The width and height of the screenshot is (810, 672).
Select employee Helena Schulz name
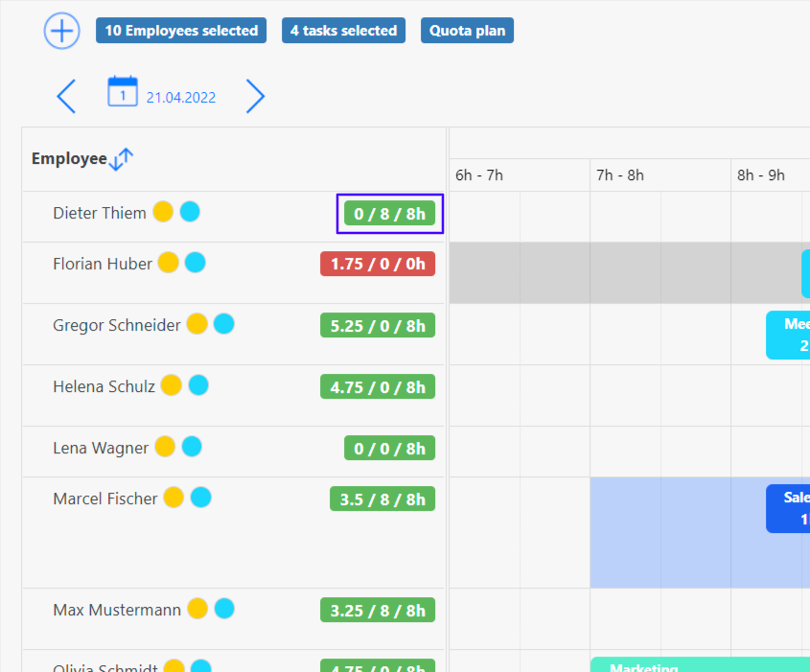[x=104, y=386]
